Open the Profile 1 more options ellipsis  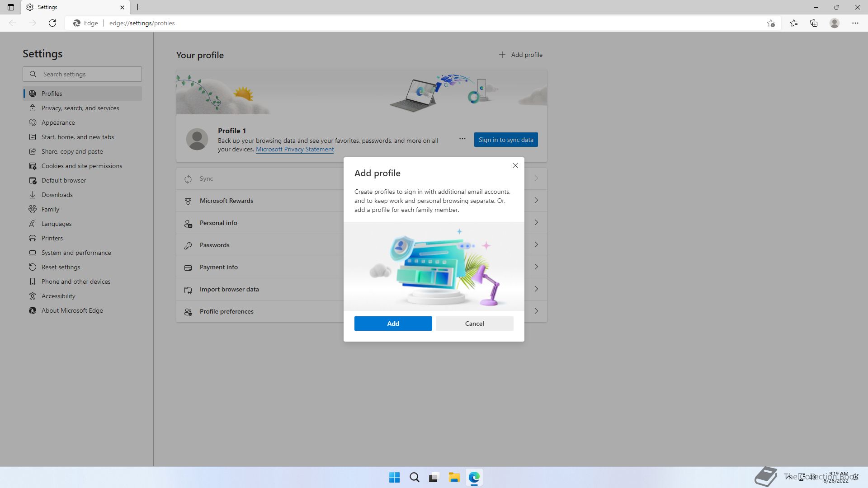pos(462,139)
